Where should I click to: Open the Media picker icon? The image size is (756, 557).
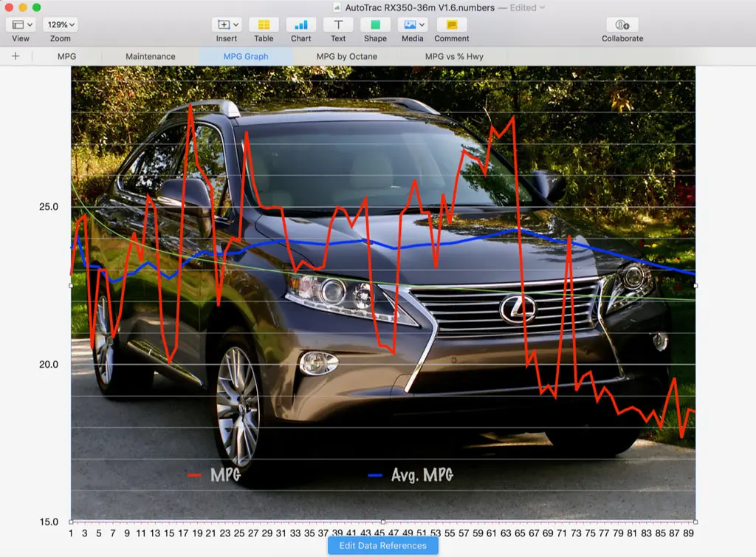pyautogui.click(x=410, y=24)
